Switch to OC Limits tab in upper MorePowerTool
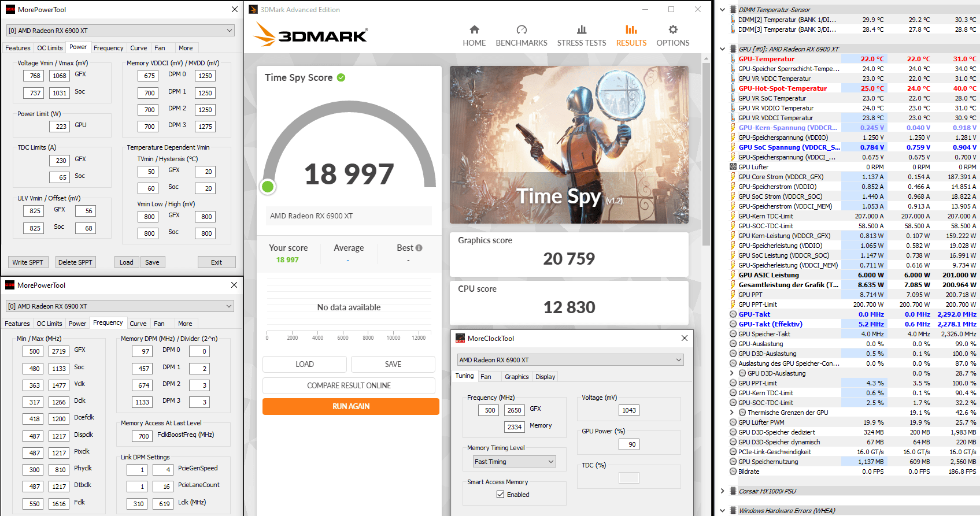This screenshot has width=980, height=516. pos(50,48)
